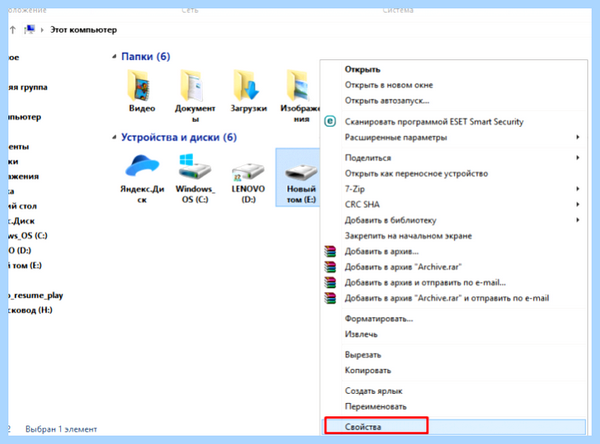The image size is (600, 444).
Task: Choose Открыть в новом окне
Action: 454,85
